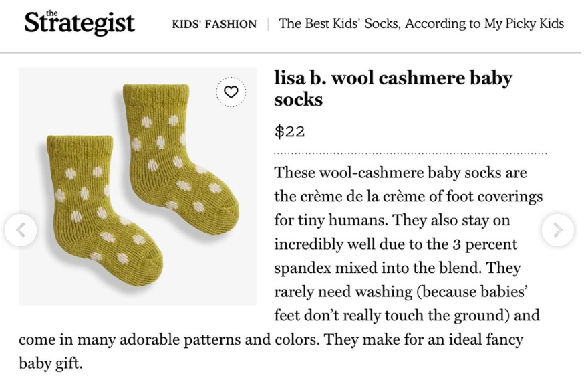Advance to the next product slide
This screenshot has height=376, width=588.
557,230
